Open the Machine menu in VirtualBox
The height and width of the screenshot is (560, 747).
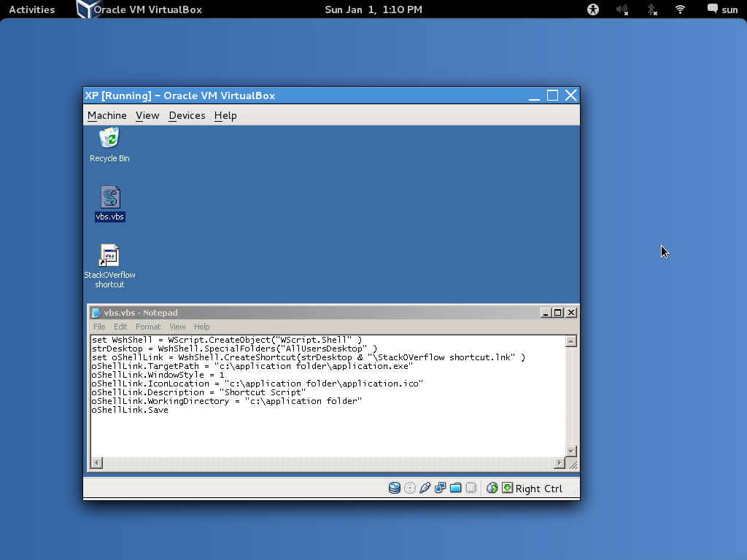(107, 115)
